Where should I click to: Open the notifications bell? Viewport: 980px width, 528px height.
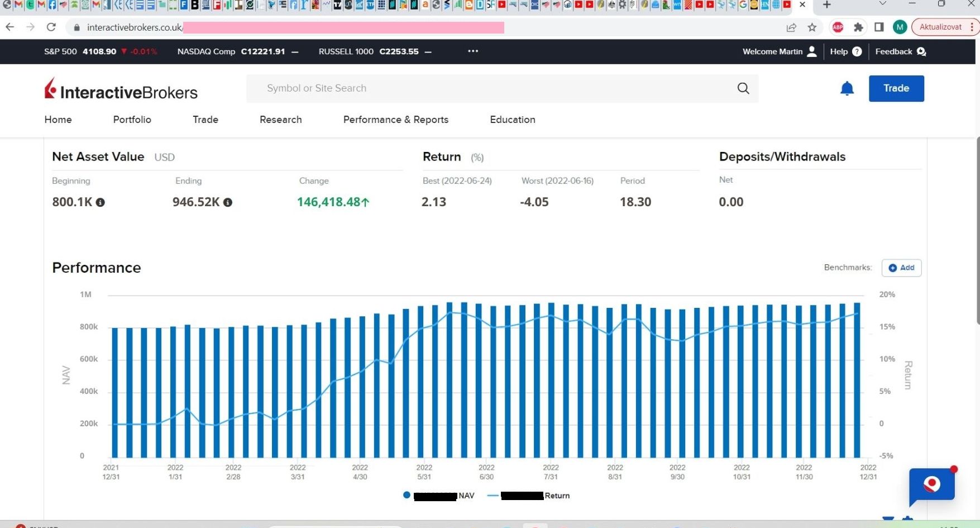[847, 88]
